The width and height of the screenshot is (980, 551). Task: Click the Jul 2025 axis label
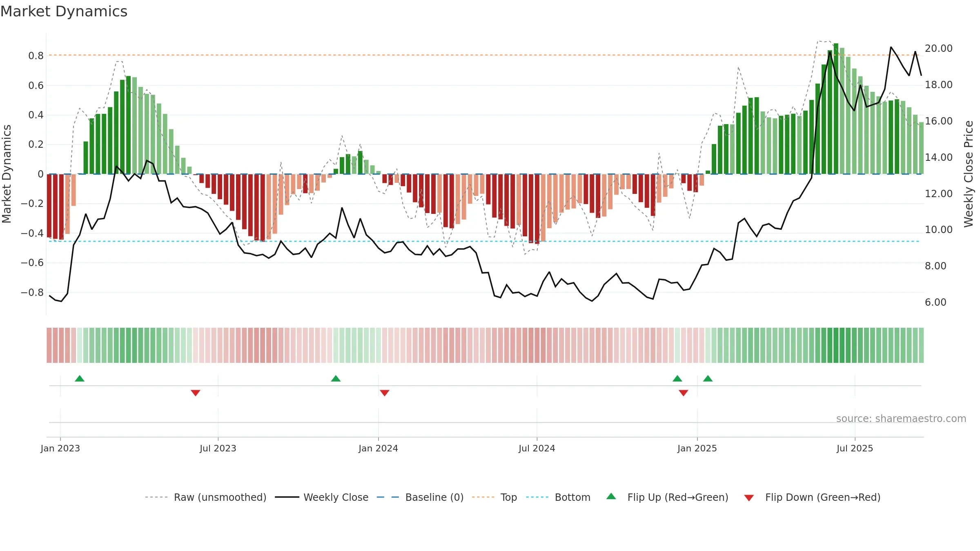[855, 448]
